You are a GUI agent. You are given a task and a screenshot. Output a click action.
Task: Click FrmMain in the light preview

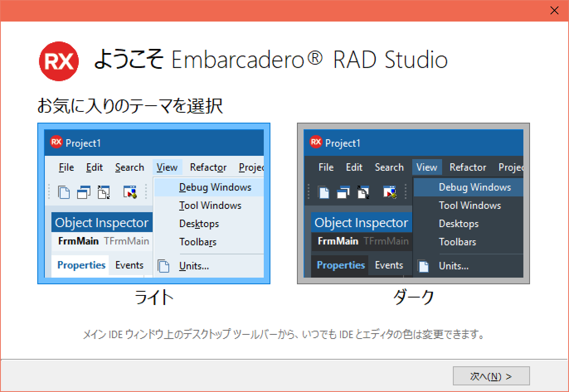coord(78,241)
